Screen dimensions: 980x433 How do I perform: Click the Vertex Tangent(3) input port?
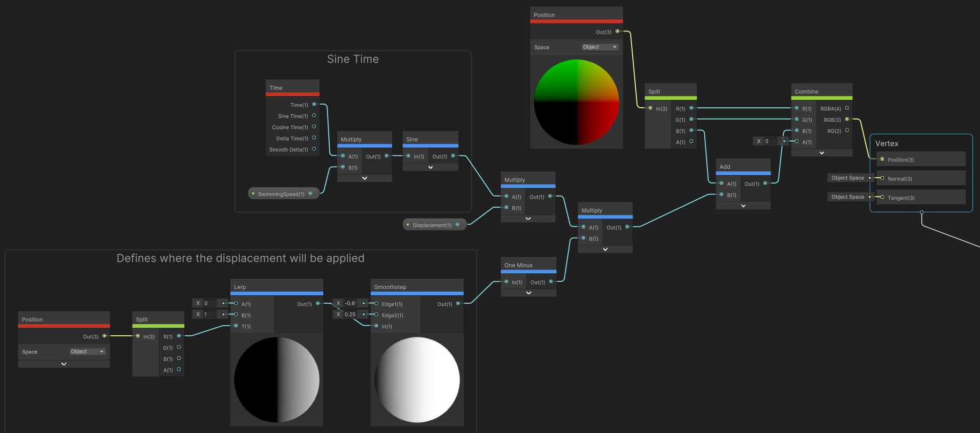(x=882, y=197)
